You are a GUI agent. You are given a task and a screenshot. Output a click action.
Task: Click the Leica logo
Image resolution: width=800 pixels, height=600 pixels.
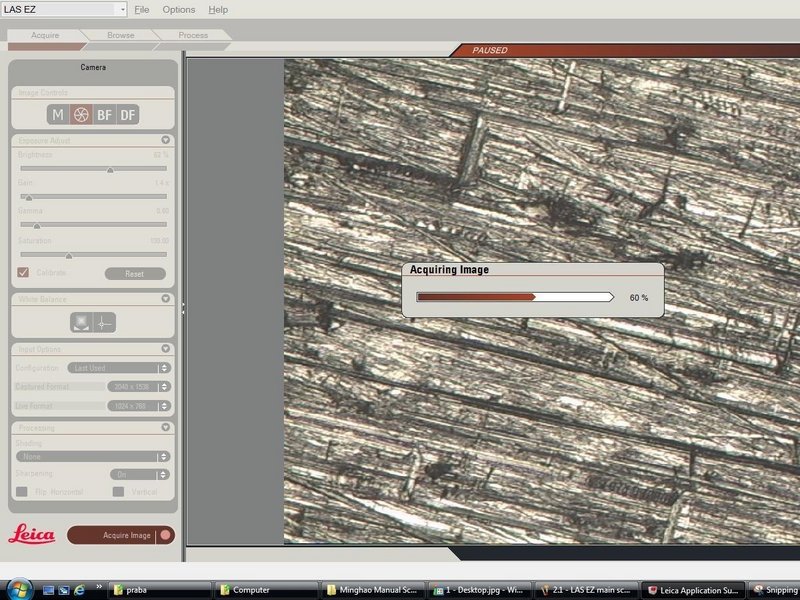32,534
